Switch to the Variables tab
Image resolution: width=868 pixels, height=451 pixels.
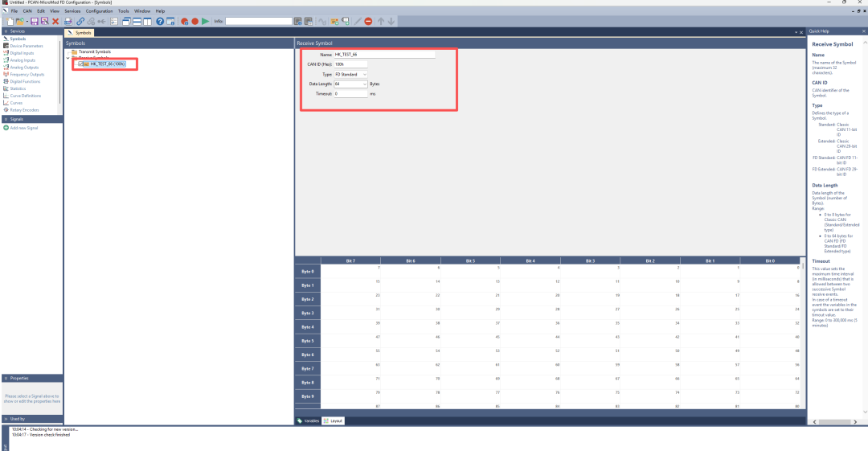[x=309, y=420]
